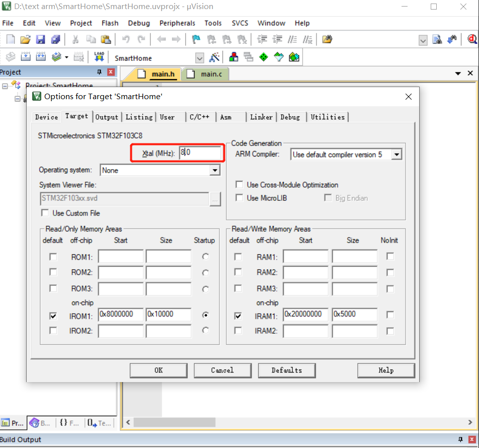Open the Peripherals menu
Viewport: 479px width, 448px height.
[x=177, y=23]
